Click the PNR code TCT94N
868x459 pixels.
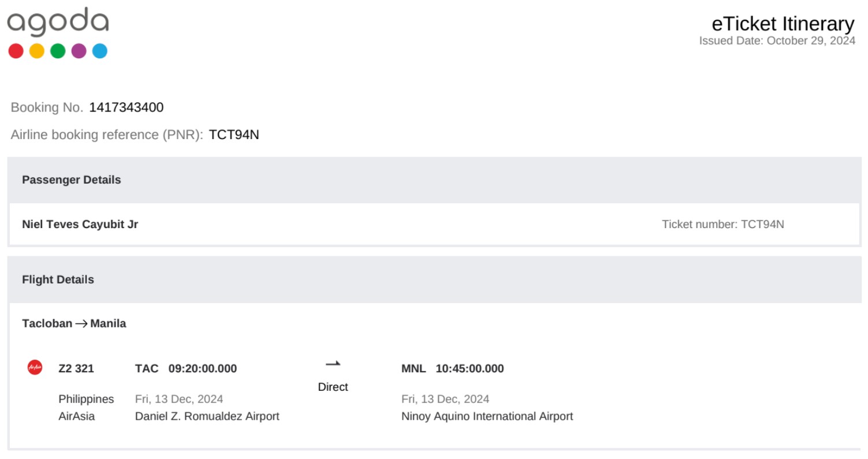[234, 135]
